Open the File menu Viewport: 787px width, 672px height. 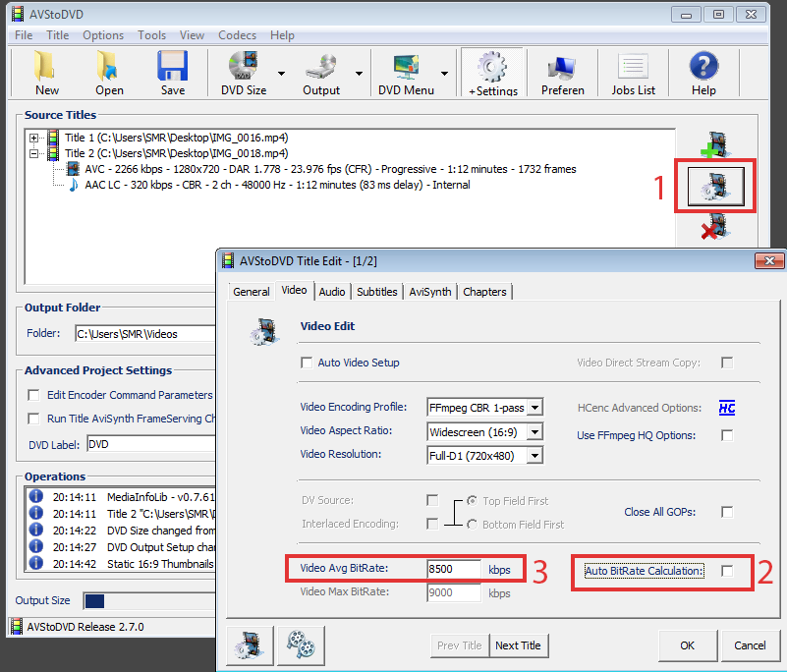(x=24, y=35)
